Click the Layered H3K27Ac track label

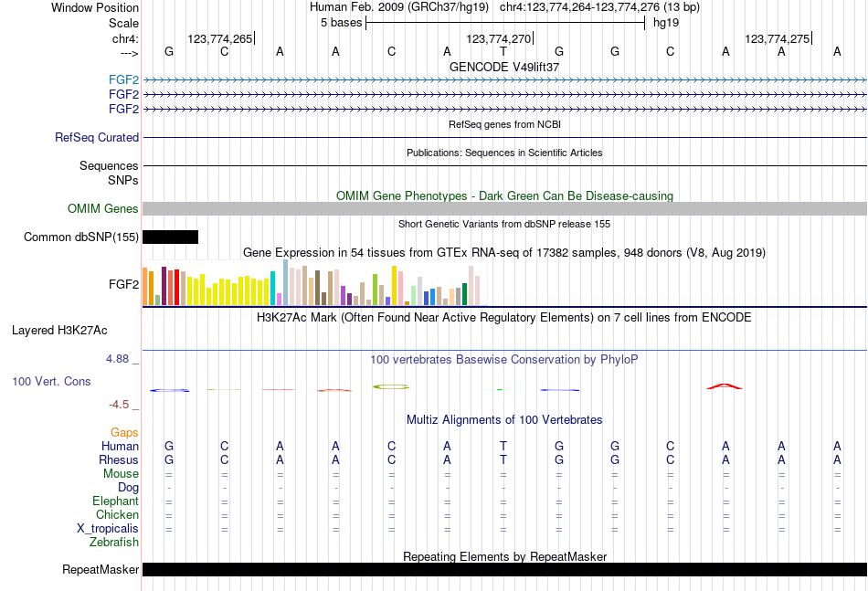pos(59,331)
